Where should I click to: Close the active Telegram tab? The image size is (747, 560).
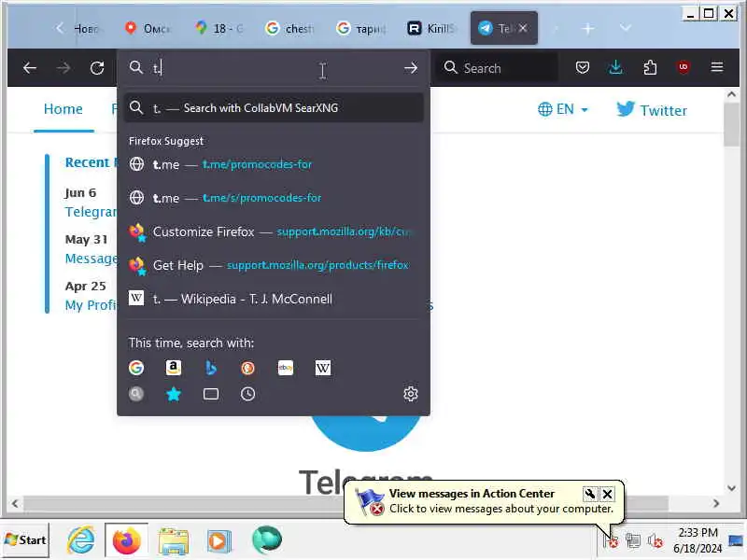coord(523,29)
